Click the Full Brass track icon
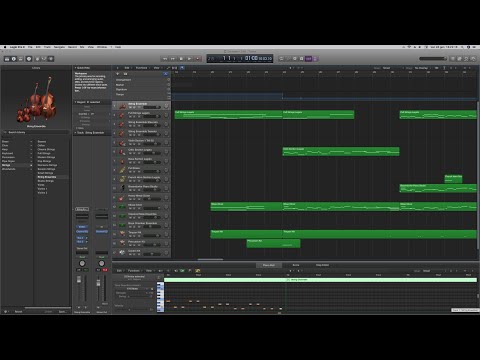The width and height of the screenshot is (480, 360). [x=122, y=170]
